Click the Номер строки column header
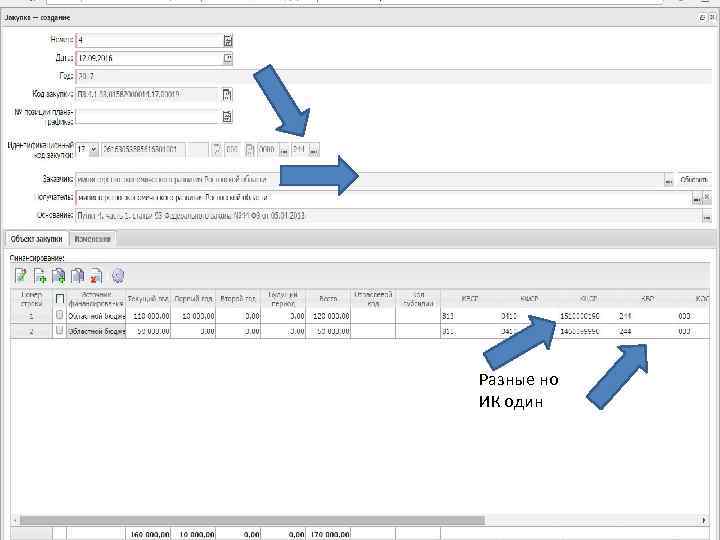The width and height of the screenshot is (720, 540). (x=31, y=299)
